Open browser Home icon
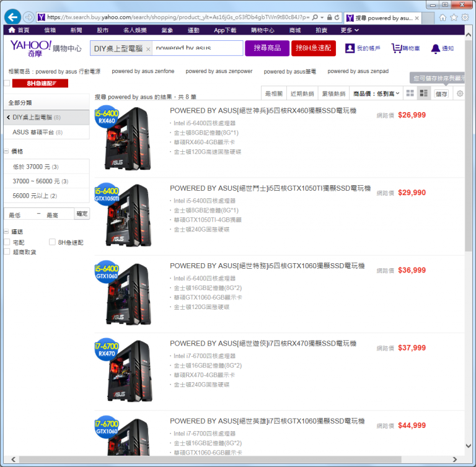This screenshot has width=476, height=467. click(443, 17)
